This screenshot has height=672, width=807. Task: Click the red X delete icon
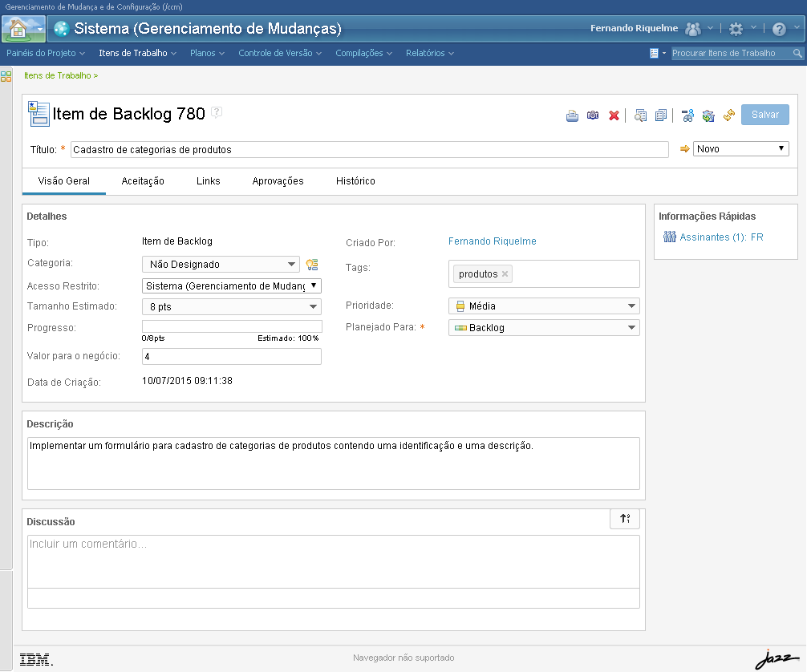click(614, 115)
